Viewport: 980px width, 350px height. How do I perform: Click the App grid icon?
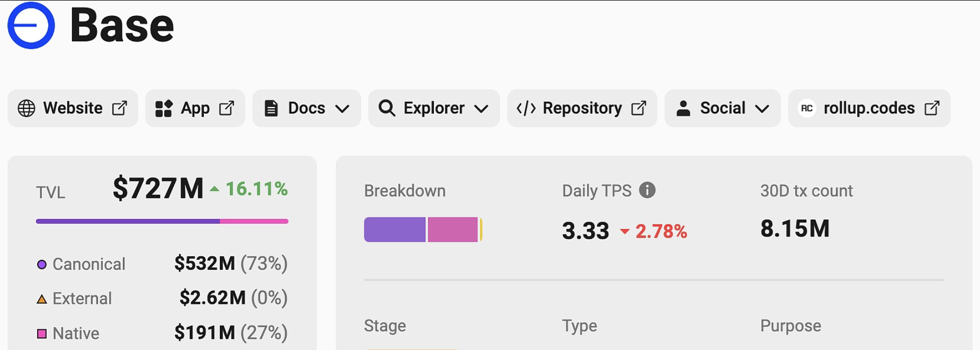tap(164, 108)
